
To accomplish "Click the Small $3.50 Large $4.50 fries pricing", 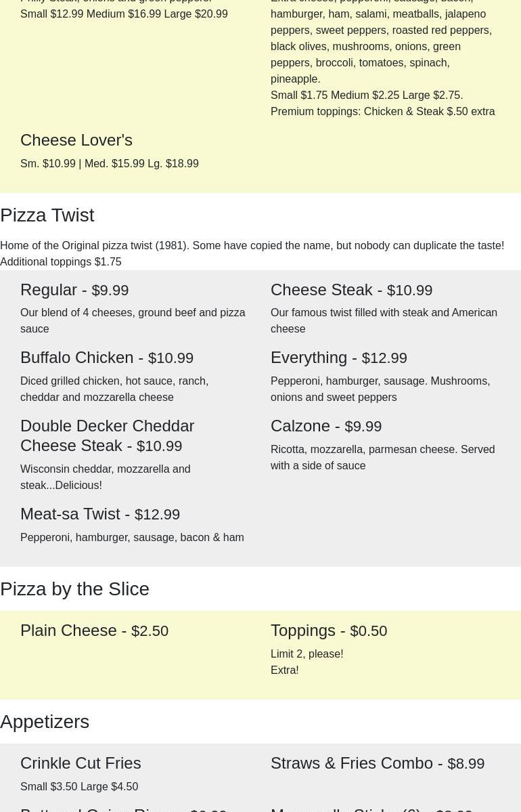I will (79, 787).
